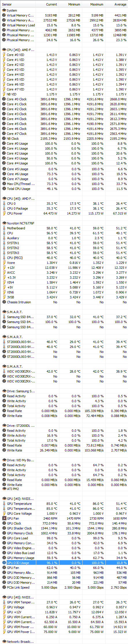
Task: Click the Core #0 Clock icon
Action: (4, 99)
